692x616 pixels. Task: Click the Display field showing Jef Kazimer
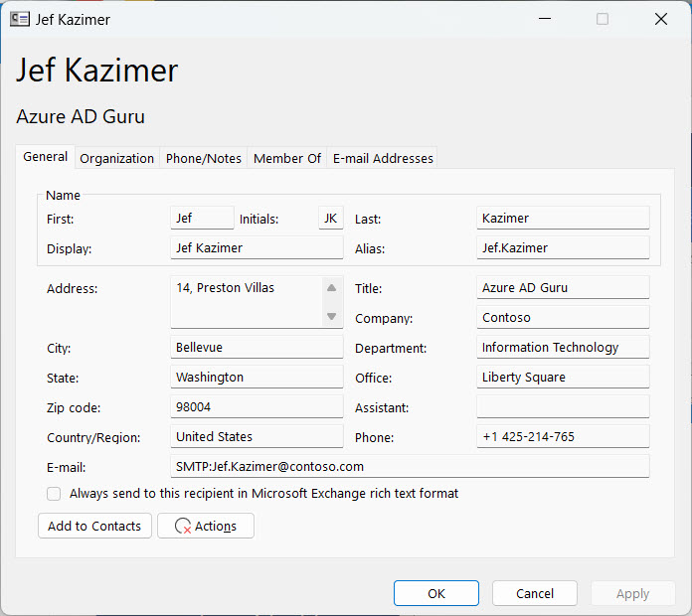click(x=257, y=247)
